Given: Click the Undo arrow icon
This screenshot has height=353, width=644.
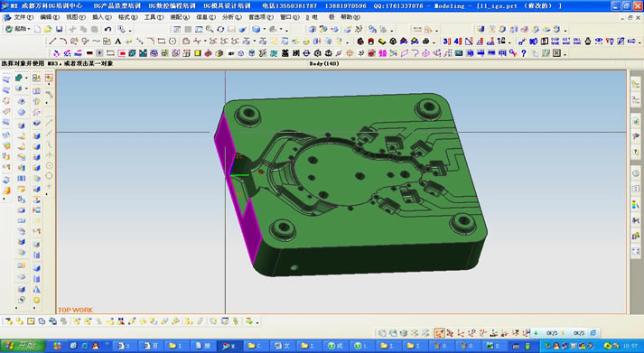Looking at the screenshot, I should click(x=107, y=29).
